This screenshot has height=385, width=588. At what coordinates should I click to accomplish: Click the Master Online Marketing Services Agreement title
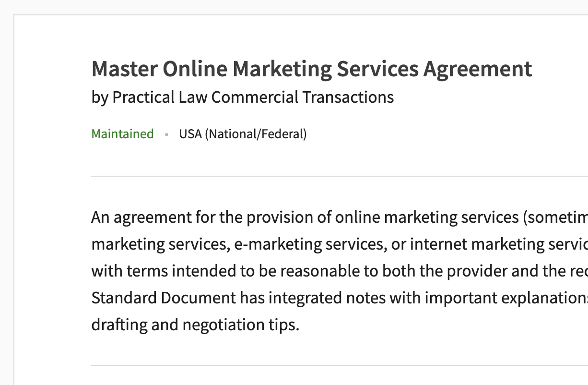point(312,69)
